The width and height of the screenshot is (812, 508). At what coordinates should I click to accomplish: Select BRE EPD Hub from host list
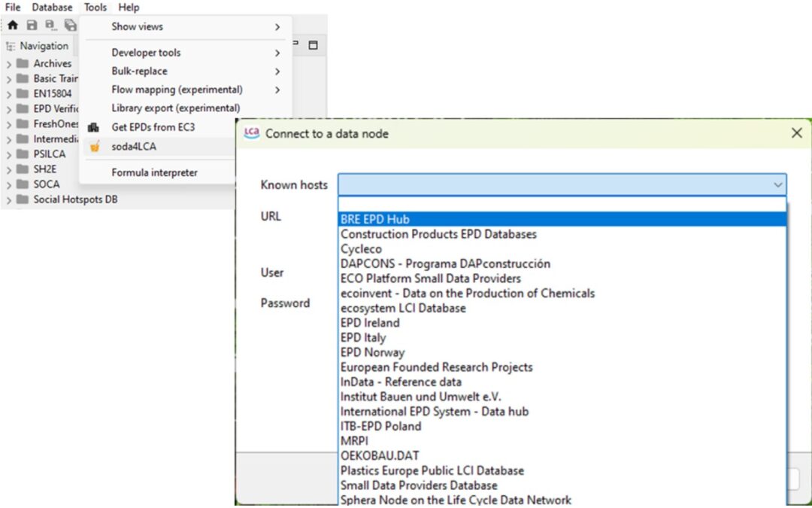[374, 220]
